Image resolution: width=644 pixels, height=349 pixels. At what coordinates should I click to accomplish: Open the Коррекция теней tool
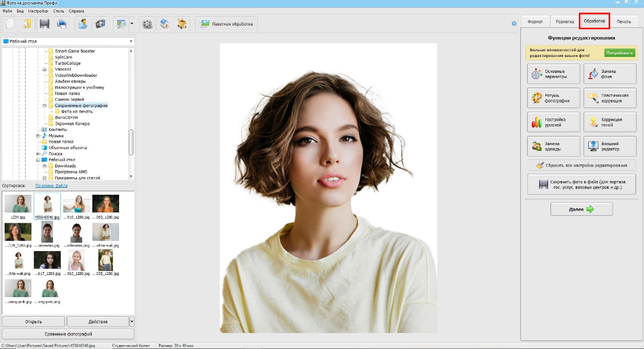[x=610, y=122]
